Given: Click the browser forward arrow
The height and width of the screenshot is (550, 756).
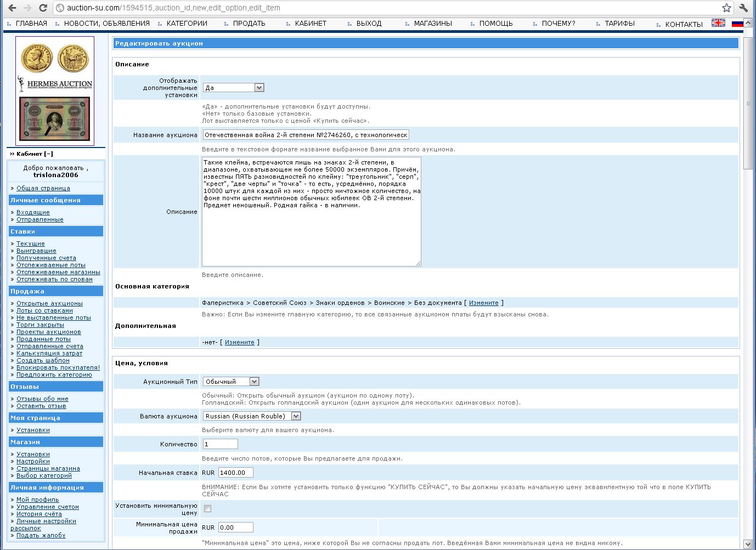Looking at the screenshot, I should click(27, 8).
